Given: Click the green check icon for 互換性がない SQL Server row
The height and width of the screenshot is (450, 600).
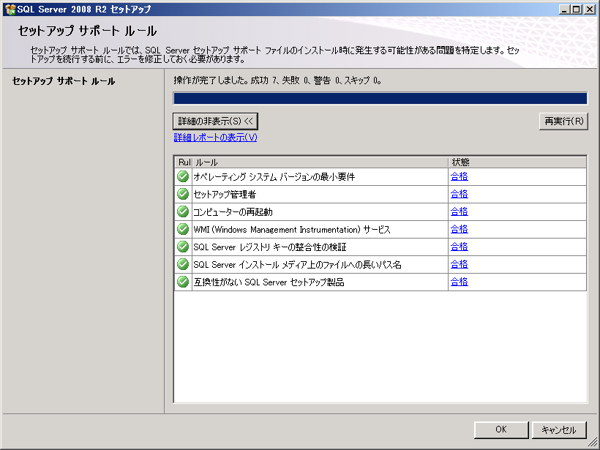Looking at the screenshot, I should (x=183, y=282).
